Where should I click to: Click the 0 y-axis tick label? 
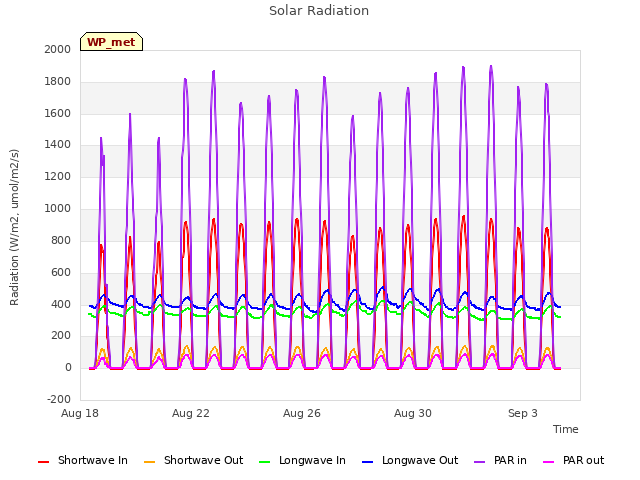[x=68, y=368]
